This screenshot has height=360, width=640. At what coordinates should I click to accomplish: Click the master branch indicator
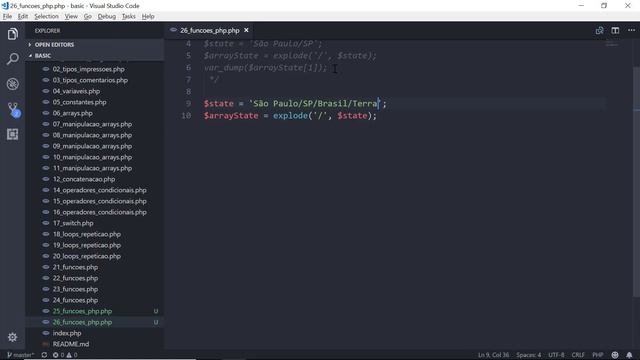[x=21, y=355]
